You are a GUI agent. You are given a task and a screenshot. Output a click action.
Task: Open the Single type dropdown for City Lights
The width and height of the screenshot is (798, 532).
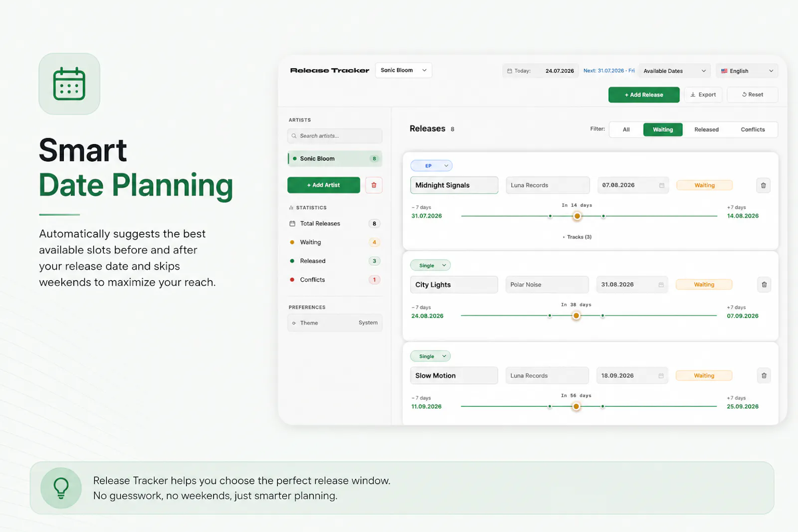click(430, 265)
